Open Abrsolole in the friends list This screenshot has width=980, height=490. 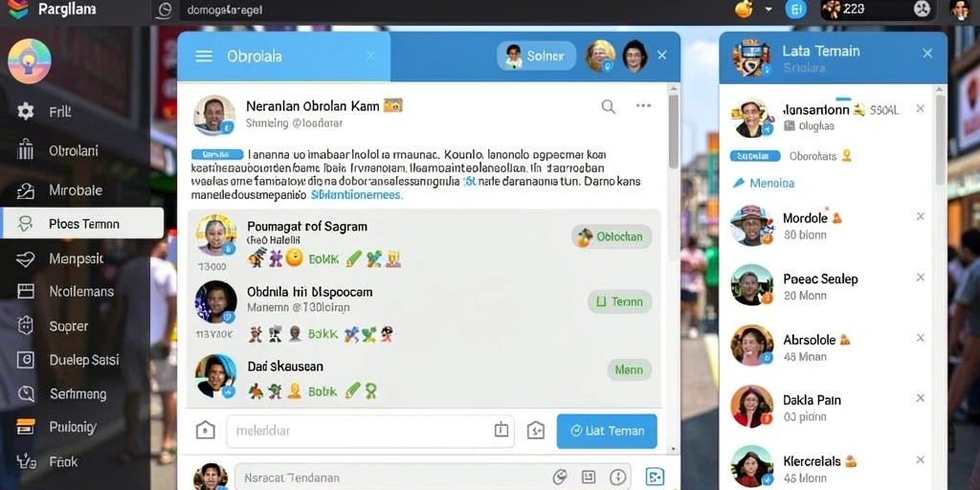coord(827,346)
